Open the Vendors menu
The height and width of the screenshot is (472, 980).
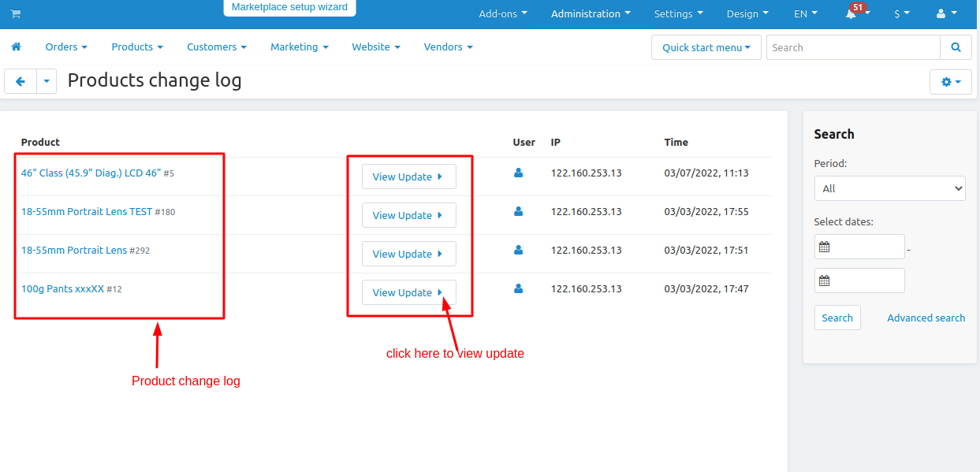coord(448,46)
